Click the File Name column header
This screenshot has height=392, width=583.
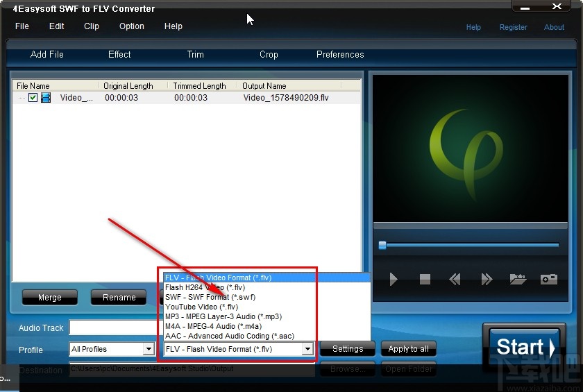pos(56,86)
